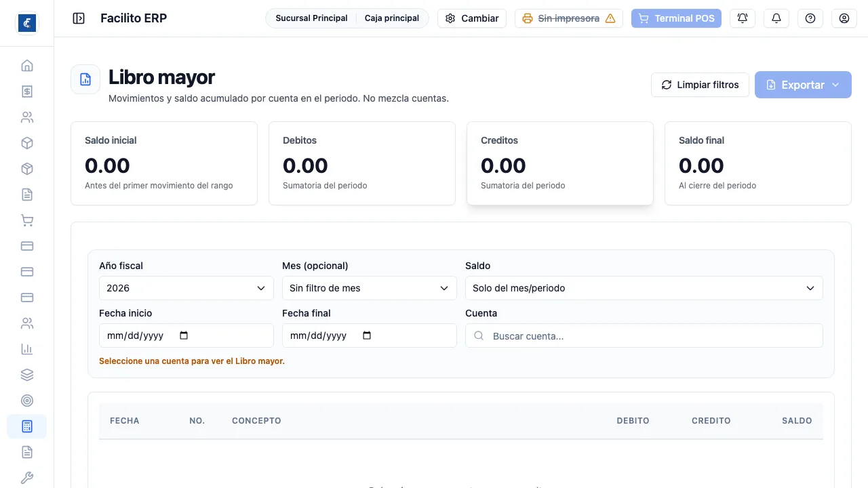
Task: Click the FECHA column header
Action: (125, 421)
